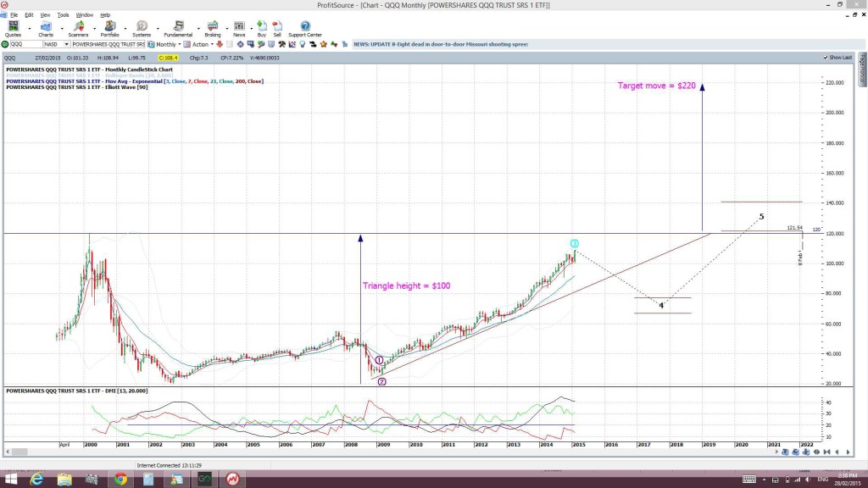This screenshot has height=488, width=868.
Task: Click the black swap arrows icon
Action: (x=314, y=44)
